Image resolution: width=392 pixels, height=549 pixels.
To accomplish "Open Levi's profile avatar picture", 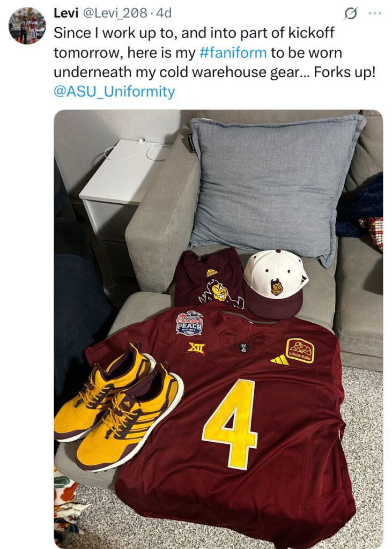I will [27, 26].
